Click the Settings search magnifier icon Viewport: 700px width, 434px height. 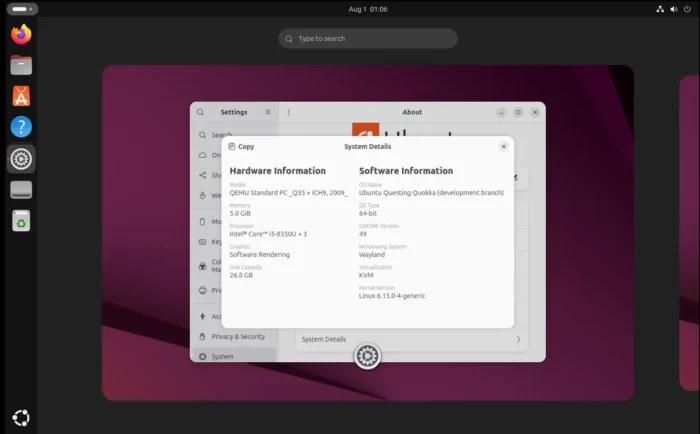tap(200, 113)
